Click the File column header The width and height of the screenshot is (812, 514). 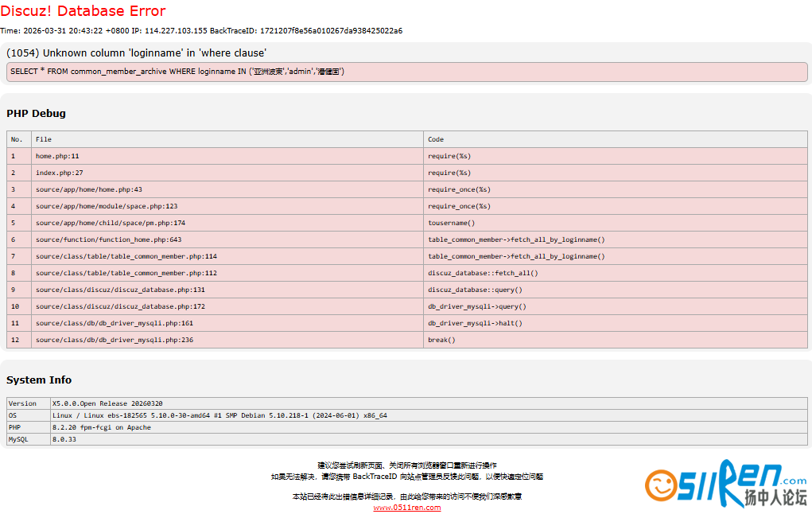click(x=227, y=139)
